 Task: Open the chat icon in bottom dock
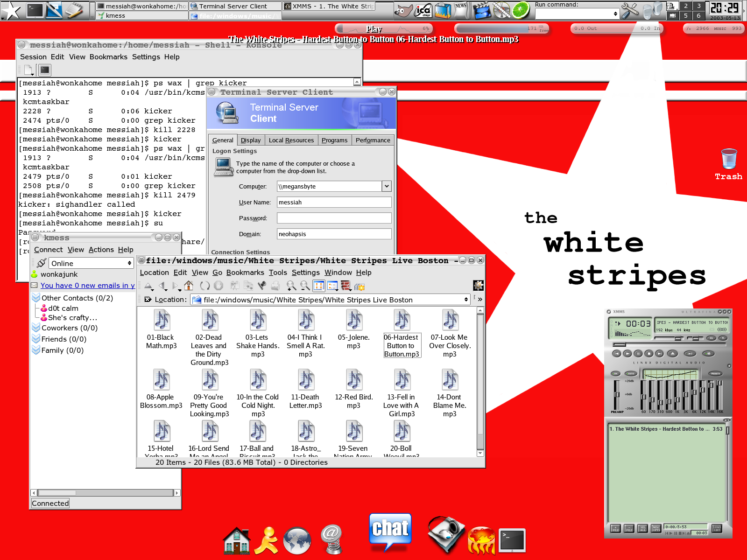point(390,532)
